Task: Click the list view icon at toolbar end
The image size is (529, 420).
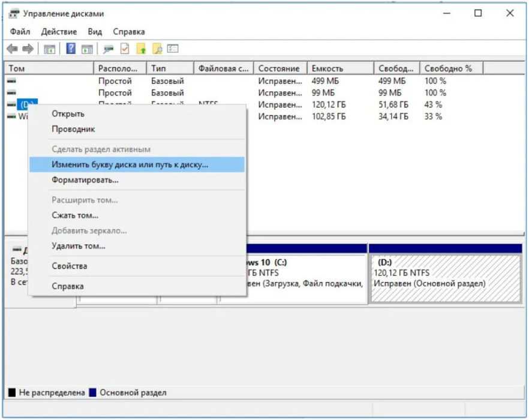Action: 173,49
